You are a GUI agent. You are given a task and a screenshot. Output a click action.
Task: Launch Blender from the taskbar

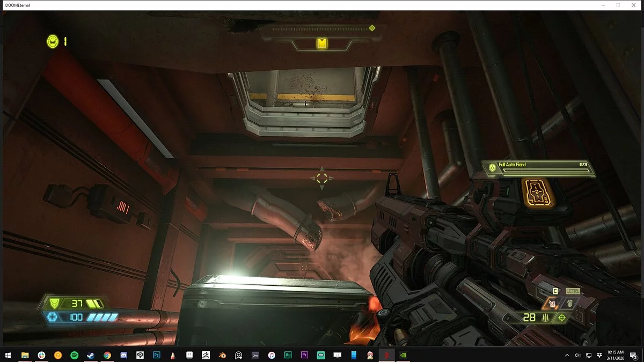point(222,355)
